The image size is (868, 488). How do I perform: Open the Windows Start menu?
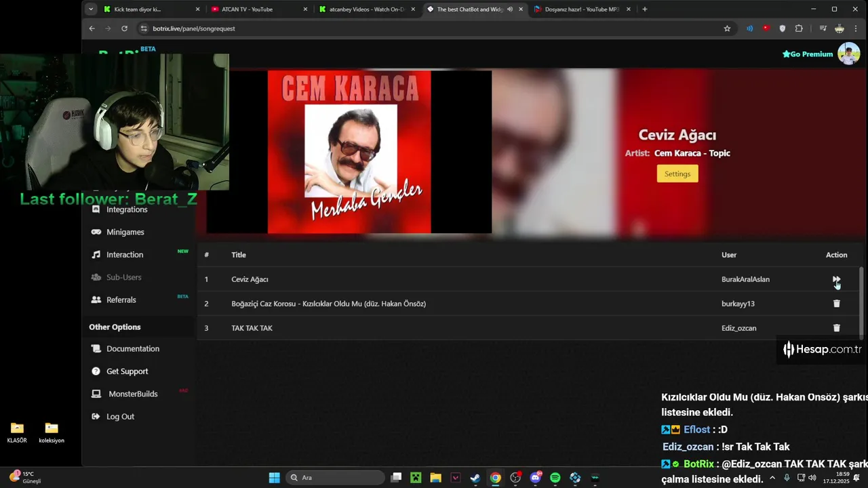pos(274,478)
